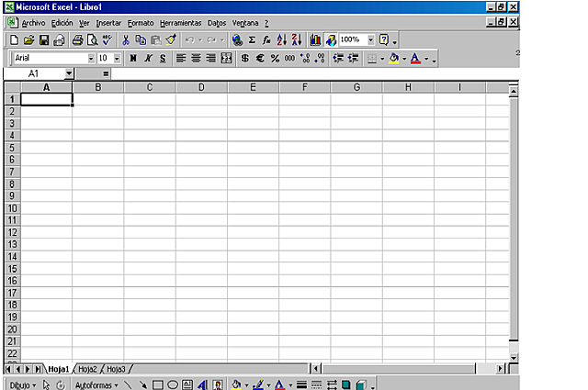588x390 pixels.
Task: Toggle underline formatting with S button
Action: (x=163, y=58)
